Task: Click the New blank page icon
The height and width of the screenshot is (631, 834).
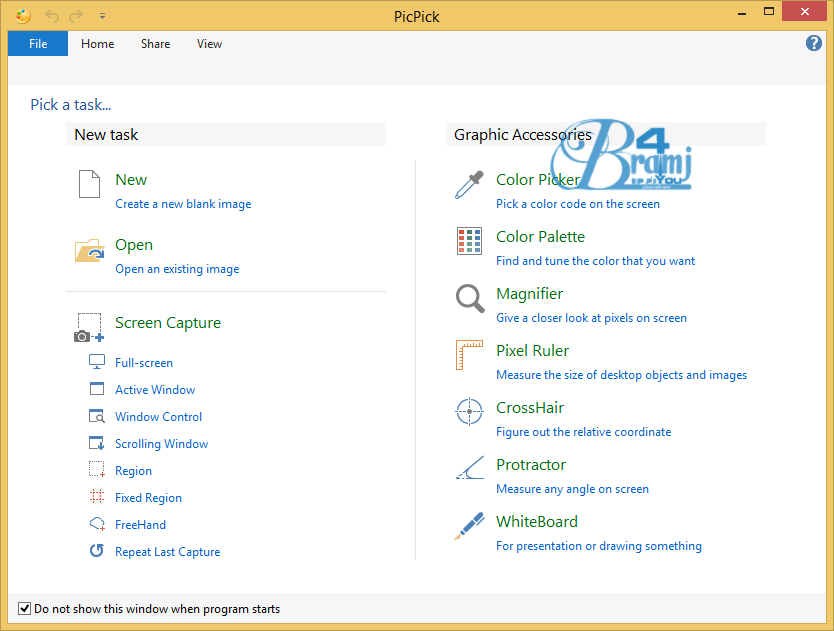Action: [89, 185]
